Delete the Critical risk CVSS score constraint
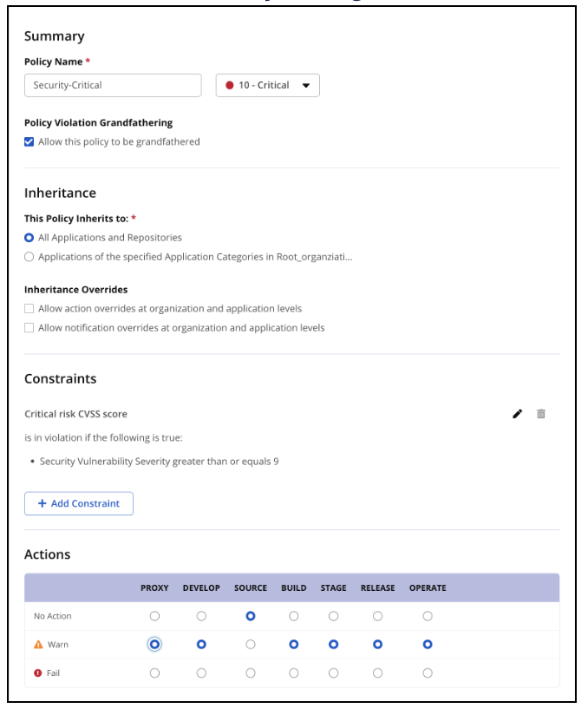588x715 pixels. (x=540, y=414)
